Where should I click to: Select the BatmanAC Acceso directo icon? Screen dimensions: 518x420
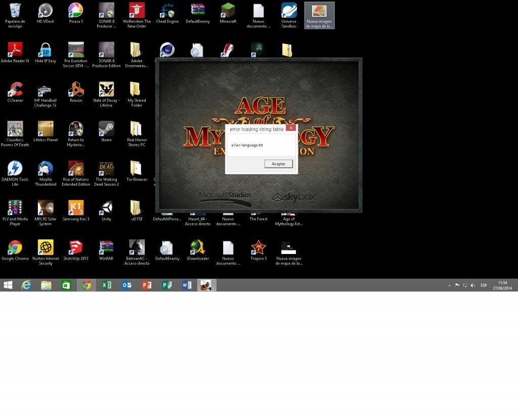(137, 253)
